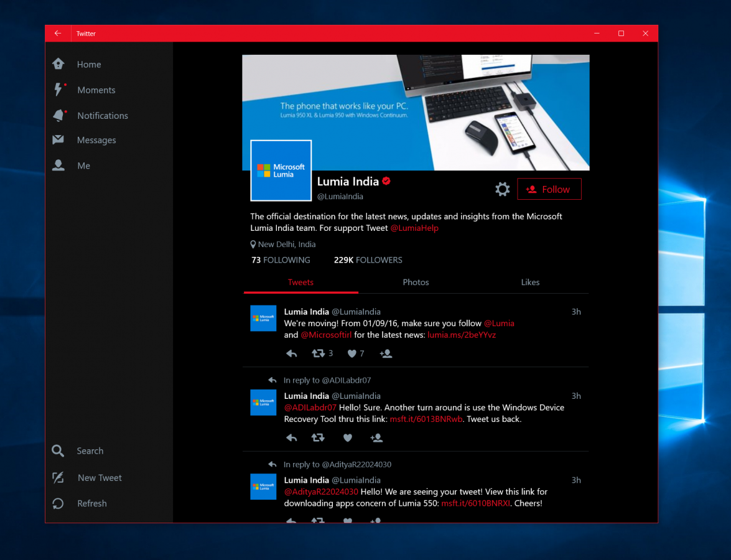This screenshot has width=731, height=560.
Task: Open the Lumia India profile picture
Action: pyautogui.click(x=281, y=170)
